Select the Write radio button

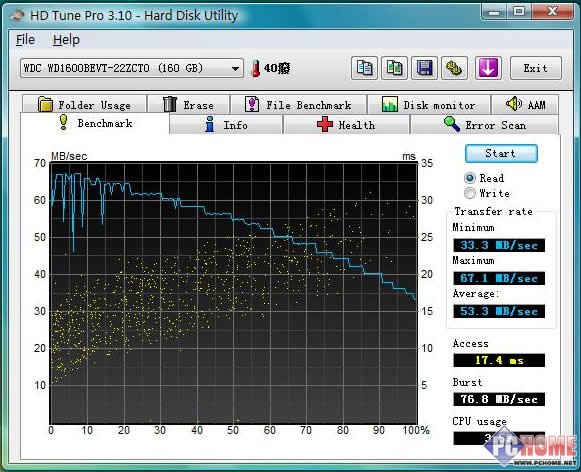[469, 193]
